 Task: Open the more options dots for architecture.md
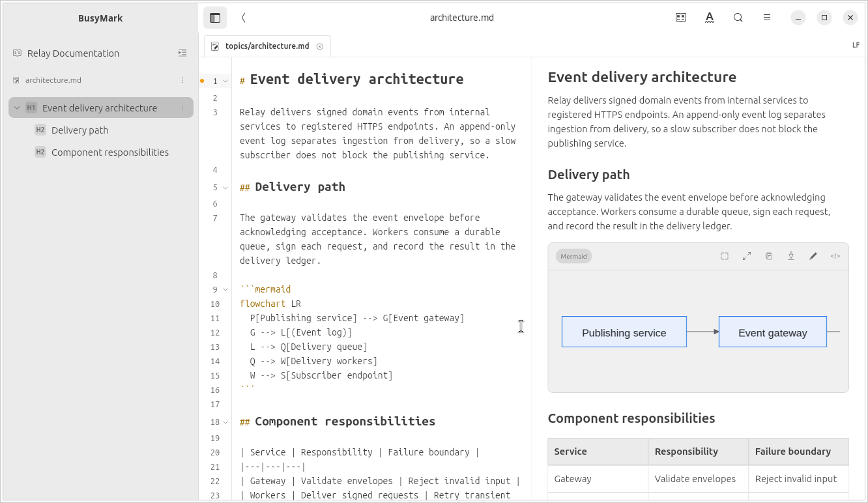[x=182, y=80]
